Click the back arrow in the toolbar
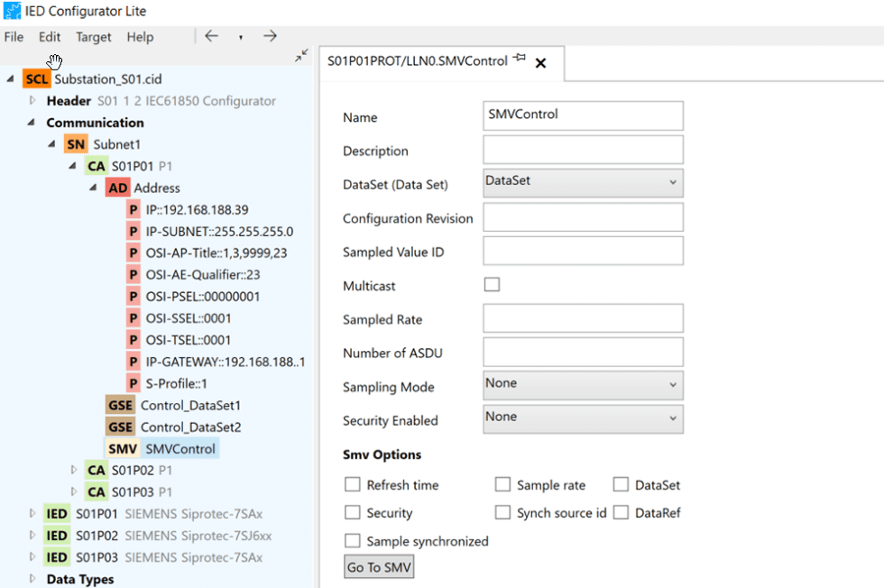 pyautogui.click(x=211, y=36)
